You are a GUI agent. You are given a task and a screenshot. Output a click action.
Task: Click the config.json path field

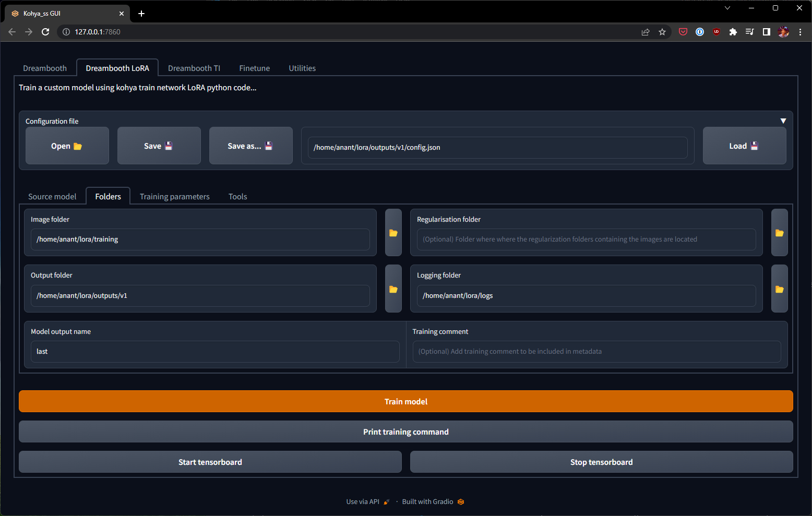coord(497,147)
